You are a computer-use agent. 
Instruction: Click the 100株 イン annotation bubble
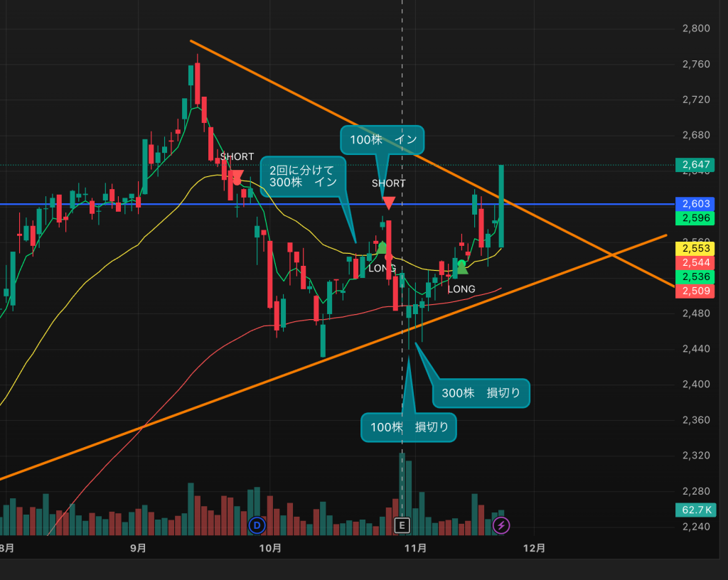(382, 140)
